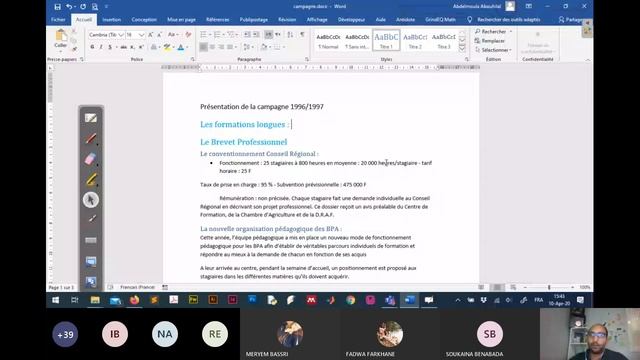This screenshot has width=640, height=360.
Task: Select the pink eraser annotation tool
Action: pyautogui.click(x=91, y=159)
